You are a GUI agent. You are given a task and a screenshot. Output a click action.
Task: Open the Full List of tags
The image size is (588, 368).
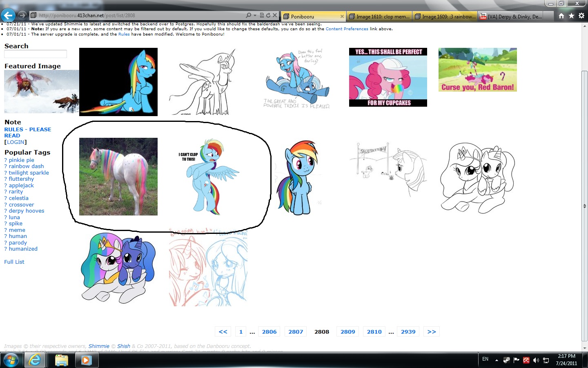tap(14, 262)
